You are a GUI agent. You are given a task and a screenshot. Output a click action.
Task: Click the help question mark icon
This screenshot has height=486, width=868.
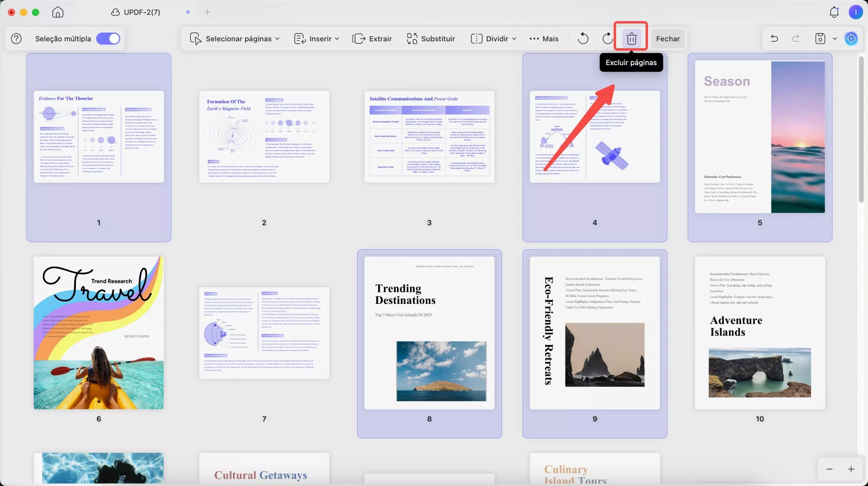(x=16, y=39)
